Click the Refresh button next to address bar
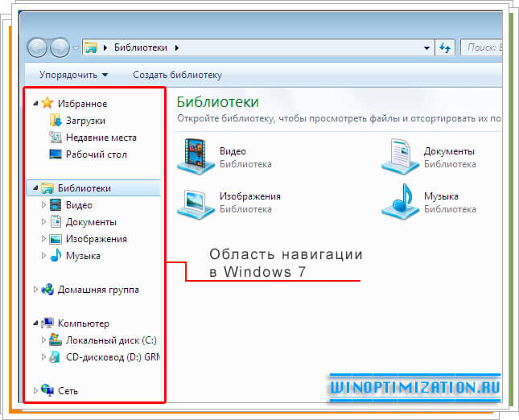Viewport: 519px width, 420px height. click(445, 47)
